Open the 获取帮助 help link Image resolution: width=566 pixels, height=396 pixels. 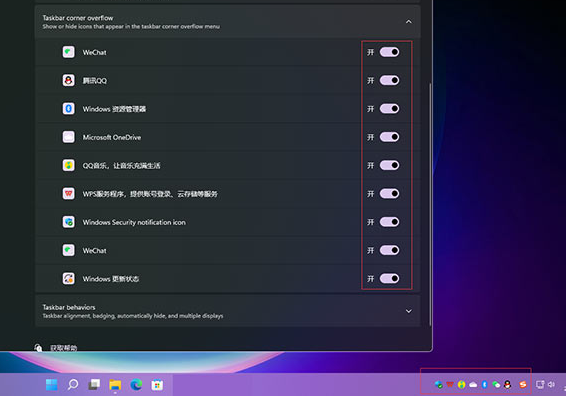point(63,348)
